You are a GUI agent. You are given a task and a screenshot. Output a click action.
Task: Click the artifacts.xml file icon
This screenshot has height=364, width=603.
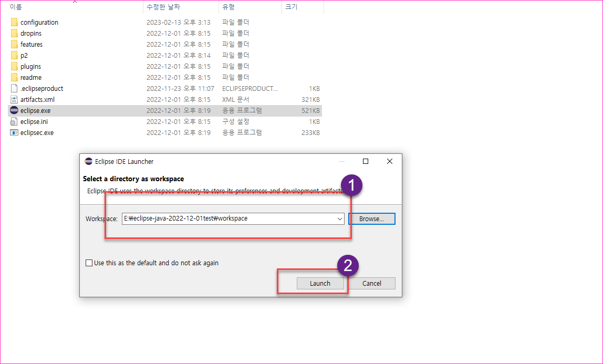tap(14, 100)
